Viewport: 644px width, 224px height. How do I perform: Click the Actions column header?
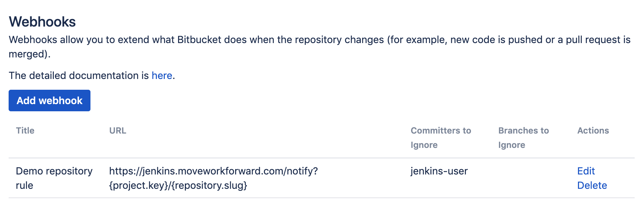[593, 131]
